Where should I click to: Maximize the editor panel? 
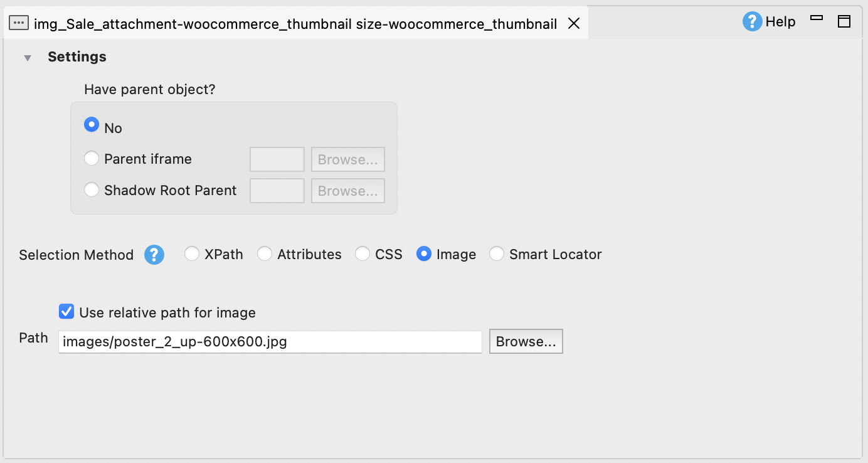click(844, 21)
